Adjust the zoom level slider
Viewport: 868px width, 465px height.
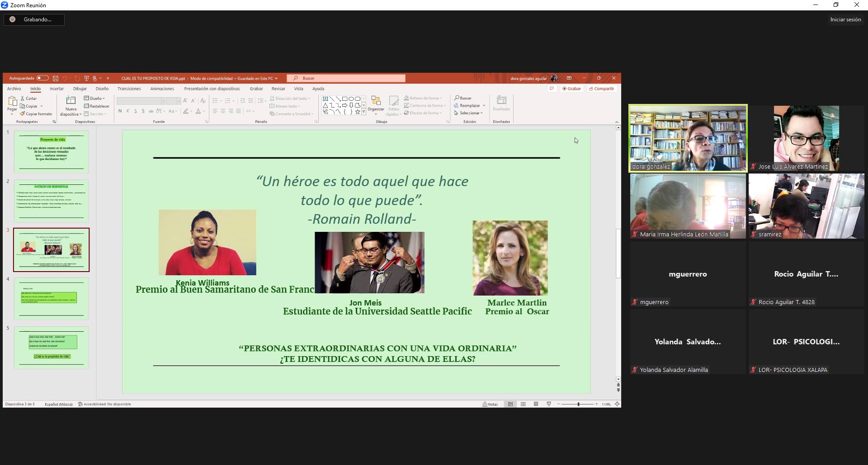(578, 404)
